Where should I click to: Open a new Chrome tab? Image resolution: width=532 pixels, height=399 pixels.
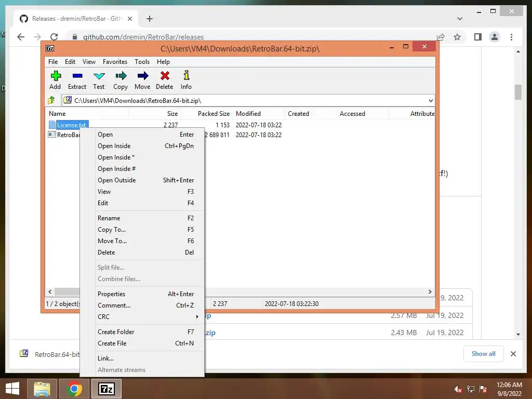coord(150,19)
